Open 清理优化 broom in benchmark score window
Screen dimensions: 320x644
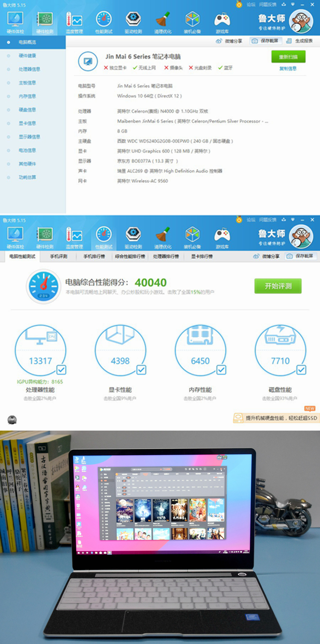point(163,238)
